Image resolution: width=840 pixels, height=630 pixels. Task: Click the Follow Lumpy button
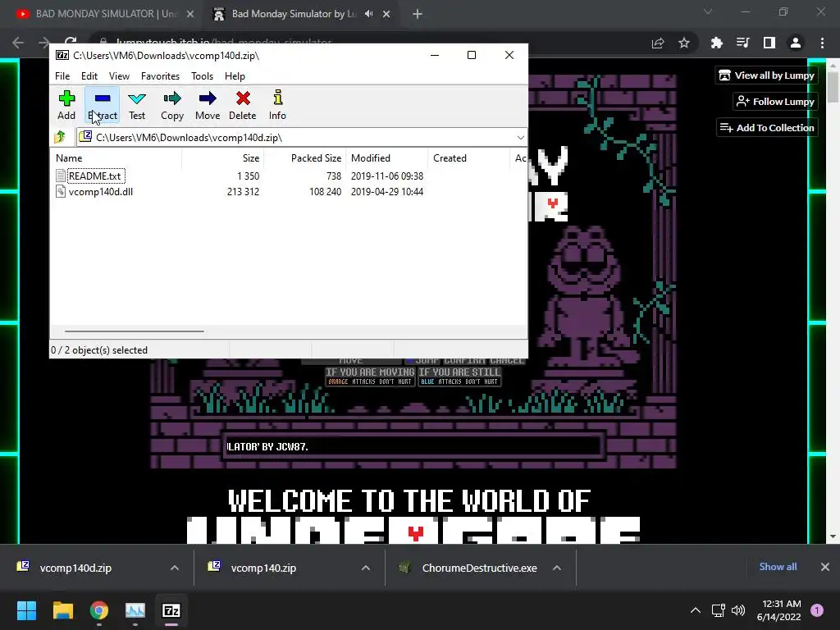pos(775,102)
